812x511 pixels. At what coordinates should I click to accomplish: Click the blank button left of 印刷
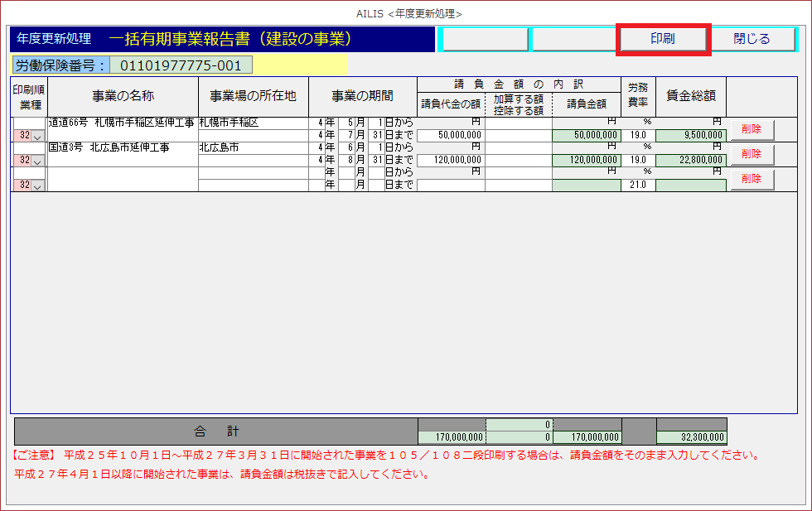[x=573, y=39]
